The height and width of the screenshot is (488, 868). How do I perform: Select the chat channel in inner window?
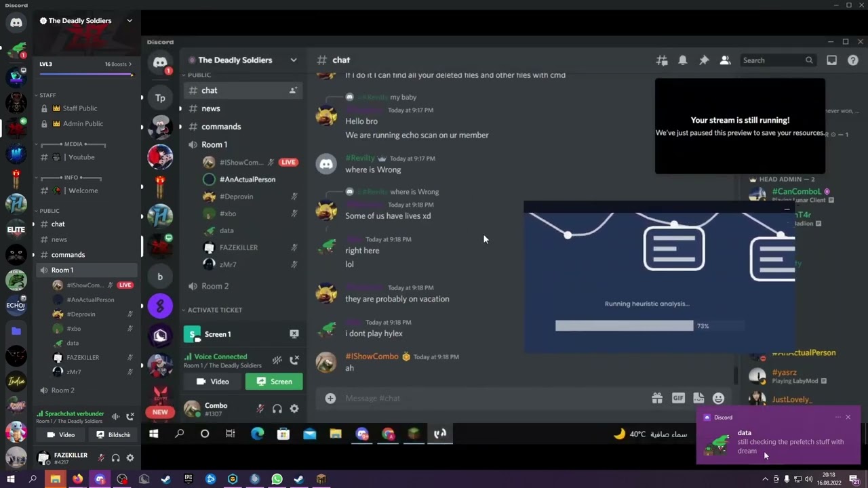(242, 90)
